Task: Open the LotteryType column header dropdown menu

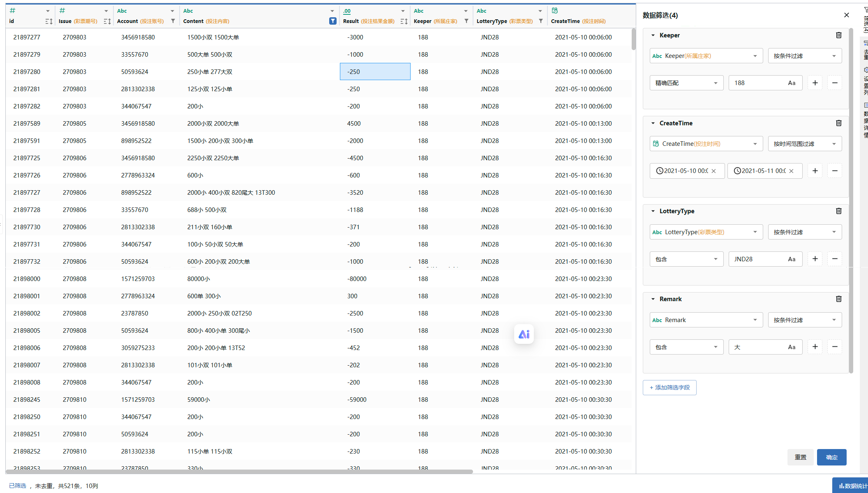Action: pyautogui.click(x=540, y=11)
